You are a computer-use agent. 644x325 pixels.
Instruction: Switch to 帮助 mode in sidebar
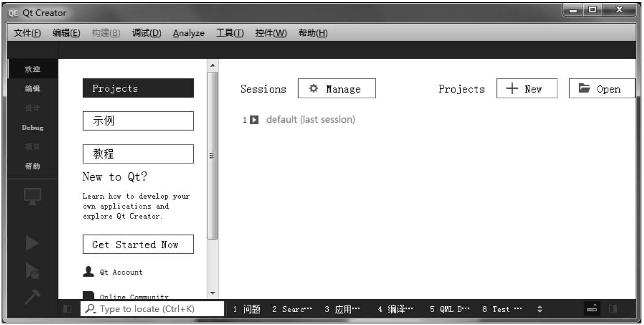(x=33, y=166)
